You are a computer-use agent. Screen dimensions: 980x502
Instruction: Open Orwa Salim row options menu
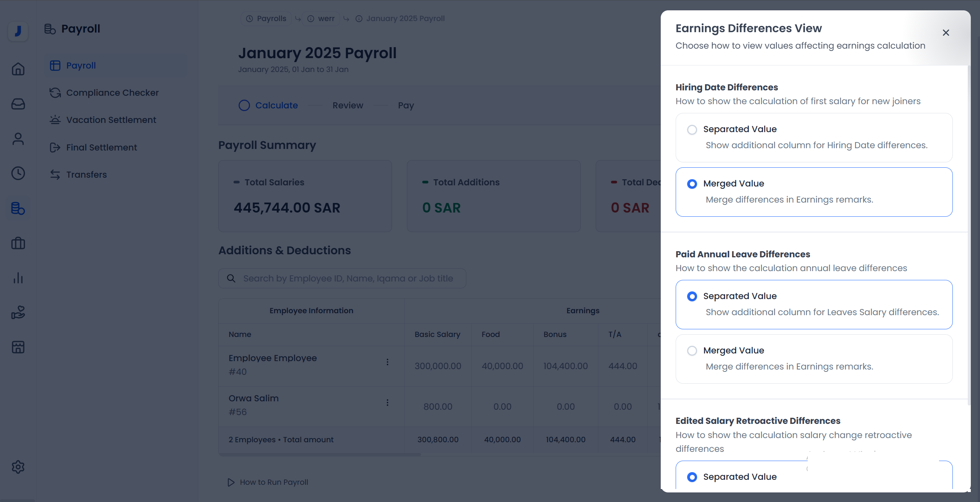click(x=387, y=402)
